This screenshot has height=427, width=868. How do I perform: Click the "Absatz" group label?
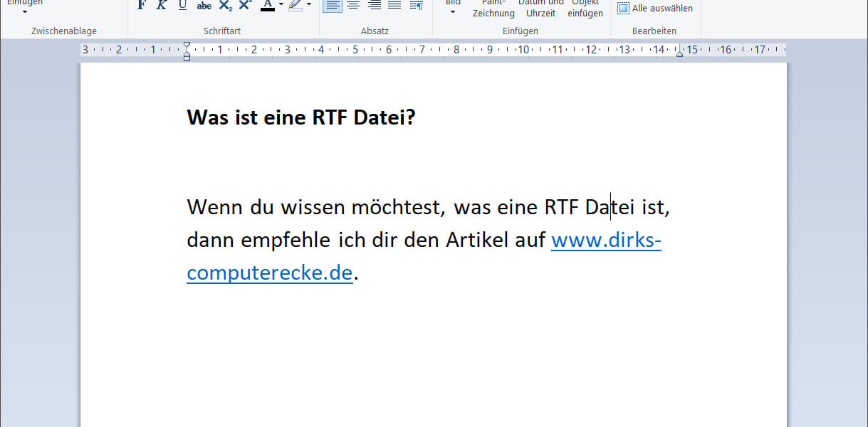click(375, 31)
